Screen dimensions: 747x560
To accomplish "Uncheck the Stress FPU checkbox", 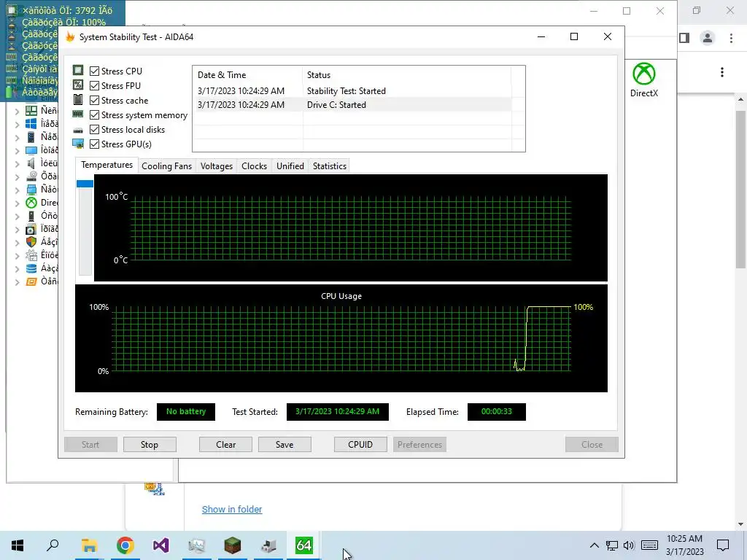I will pos(94,86).
